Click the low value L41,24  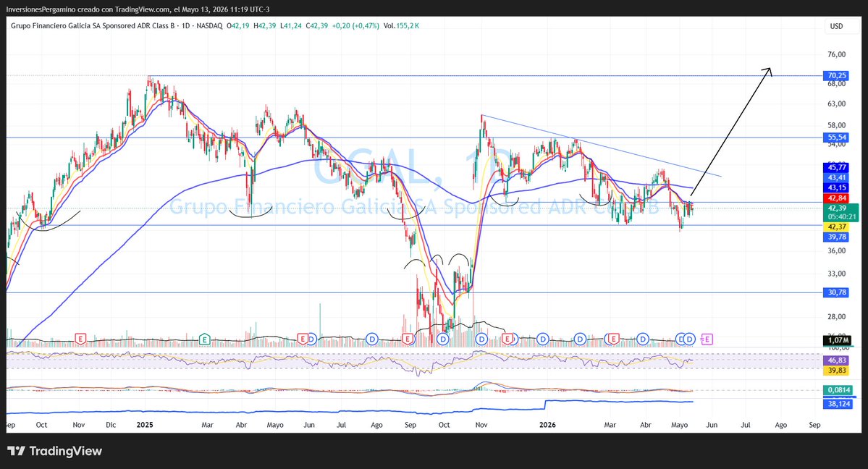tap(291, 25)
